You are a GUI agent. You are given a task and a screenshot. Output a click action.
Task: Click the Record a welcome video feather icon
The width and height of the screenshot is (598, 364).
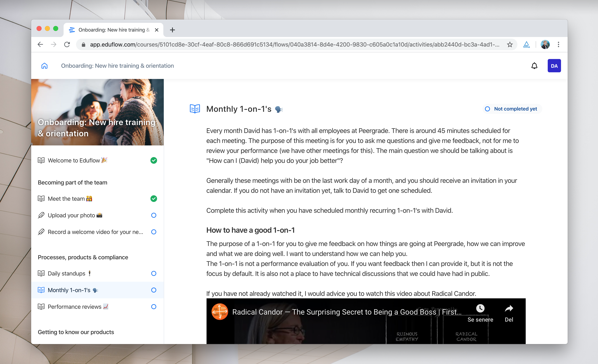[x=41, y=232]
